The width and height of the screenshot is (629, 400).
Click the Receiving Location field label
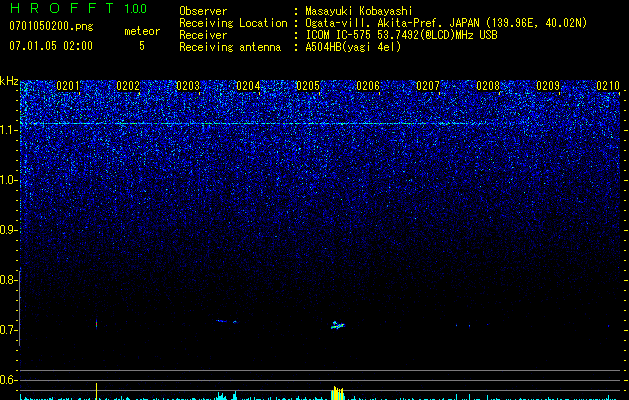click(233, 23)
